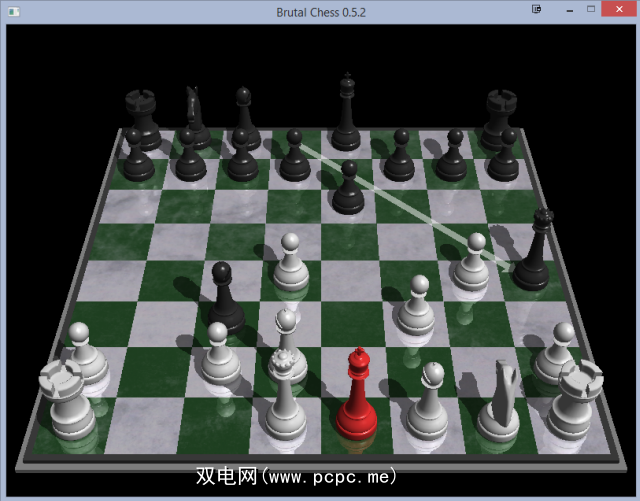Click the black bishop deep in white's side
The height and width of the screenshot is (501, 640).
pos(226,298)
